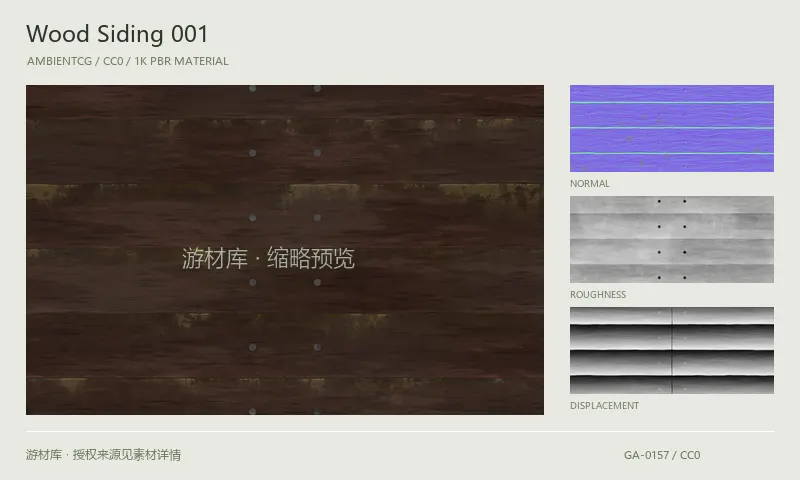Image resolution: width=800 pixels, height=480 pixels.
Task: Click the AMBIENTCG / CC0 / 1K PBR MATERIAL subtitle
Action: pyautogui.click(x=128, y=61)
